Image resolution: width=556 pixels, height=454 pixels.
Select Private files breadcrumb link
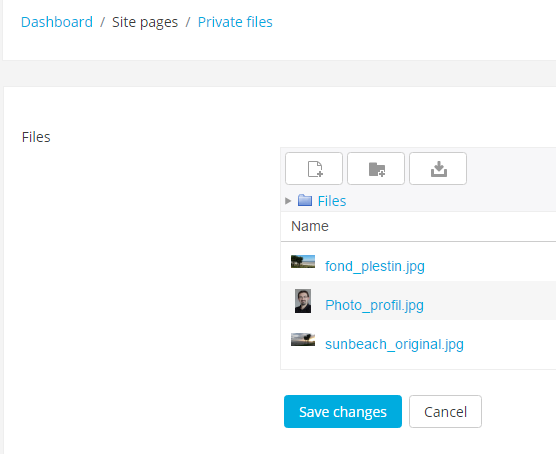point(235,22)
